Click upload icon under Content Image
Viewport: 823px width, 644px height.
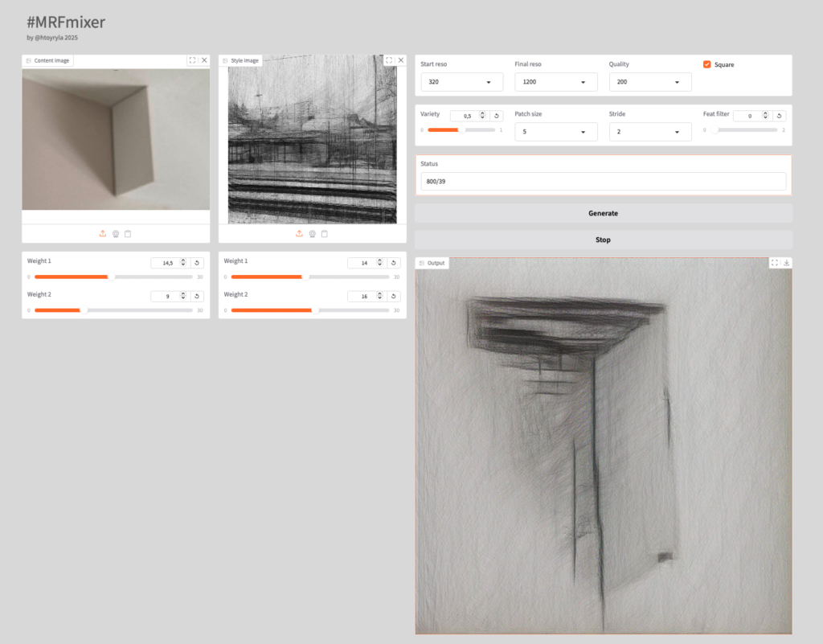(103, 233)
